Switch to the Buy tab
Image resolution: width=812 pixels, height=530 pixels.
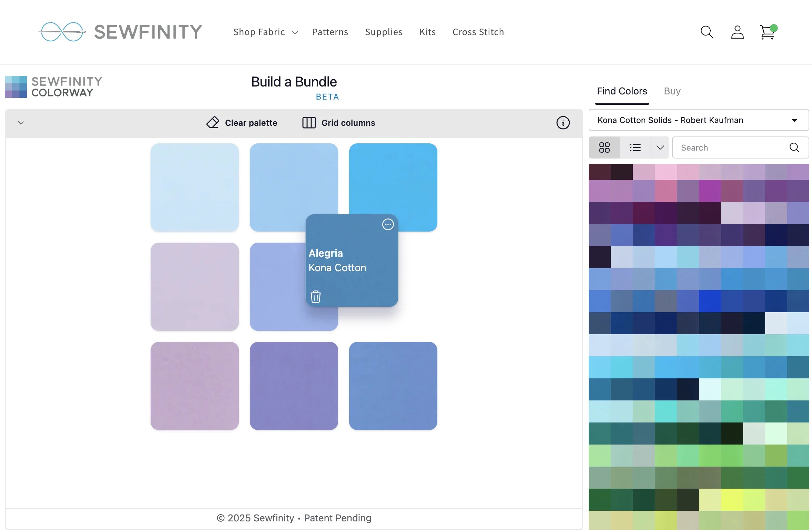coord(672,91)
